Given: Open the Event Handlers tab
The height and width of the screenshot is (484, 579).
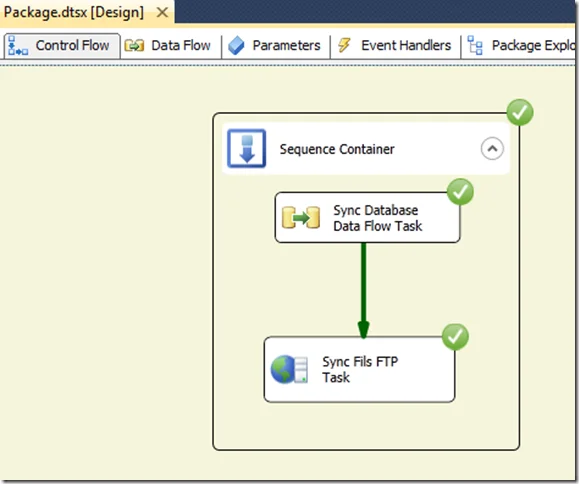Looking at the screenshot, I should pos(395,46).
